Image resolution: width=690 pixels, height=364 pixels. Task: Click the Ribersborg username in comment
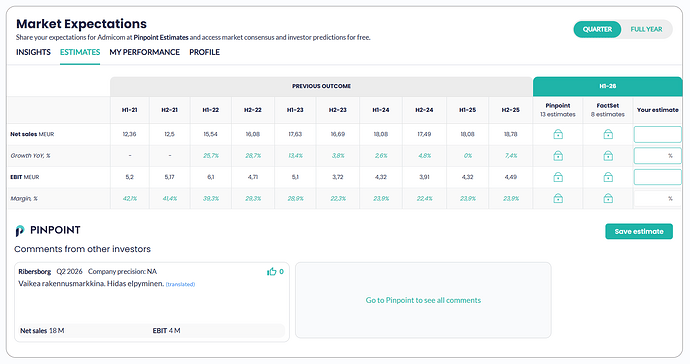click(35, 272)
